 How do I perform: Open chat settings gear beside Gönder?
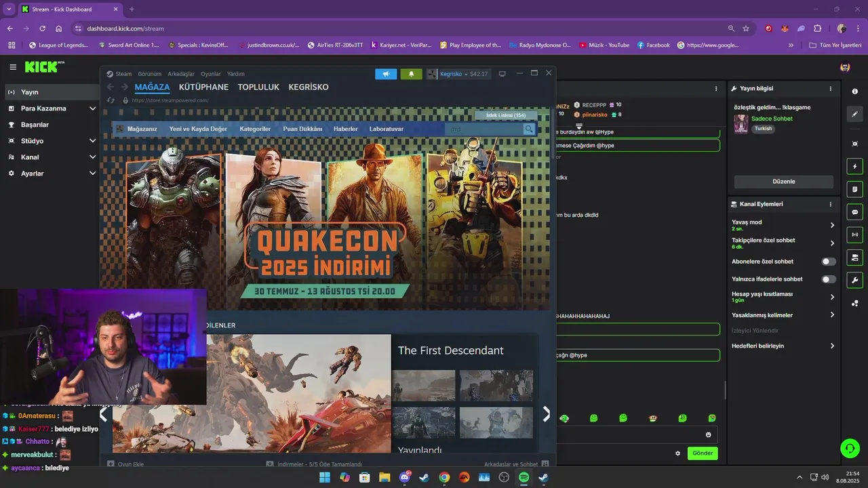(677, 453)
